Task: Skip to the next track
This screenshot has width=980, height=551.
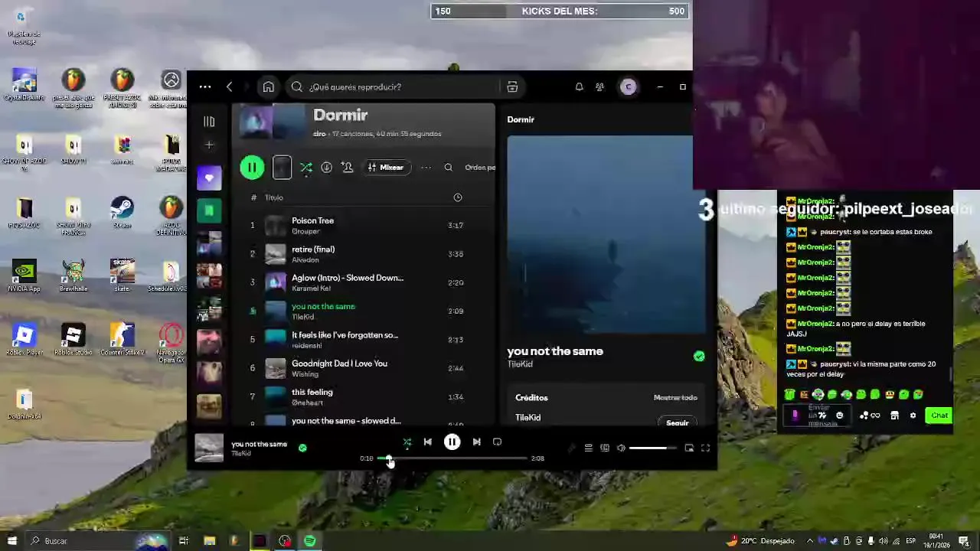Action: [x=476, y=442]
